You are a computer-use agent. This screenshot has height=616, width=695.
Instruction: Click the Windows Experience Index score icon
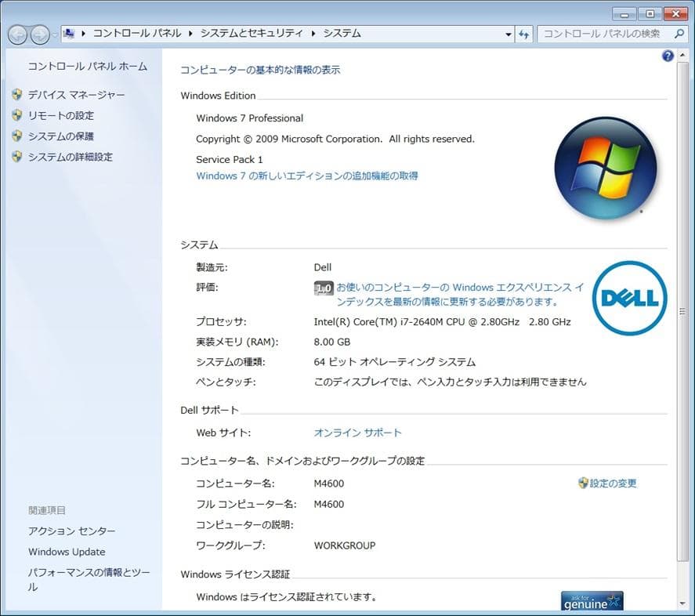[x=324, y=288]
